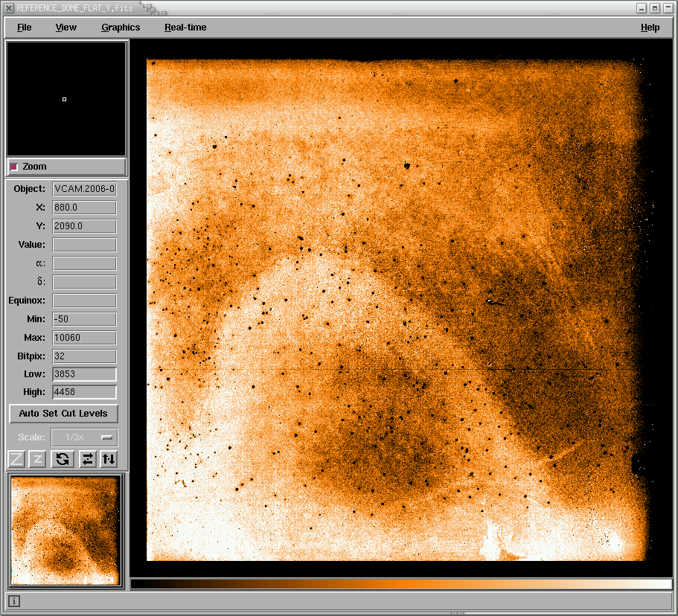Minimize the window via titlebar button
This screenshot has height=616, width=678.
pyautogui.click(x=642, y=7)
